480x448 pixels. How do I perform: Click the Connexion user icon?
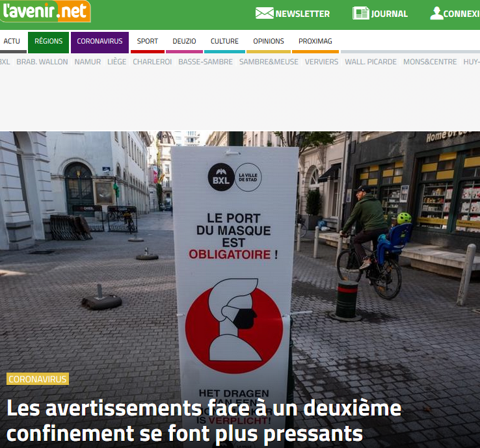436,13
